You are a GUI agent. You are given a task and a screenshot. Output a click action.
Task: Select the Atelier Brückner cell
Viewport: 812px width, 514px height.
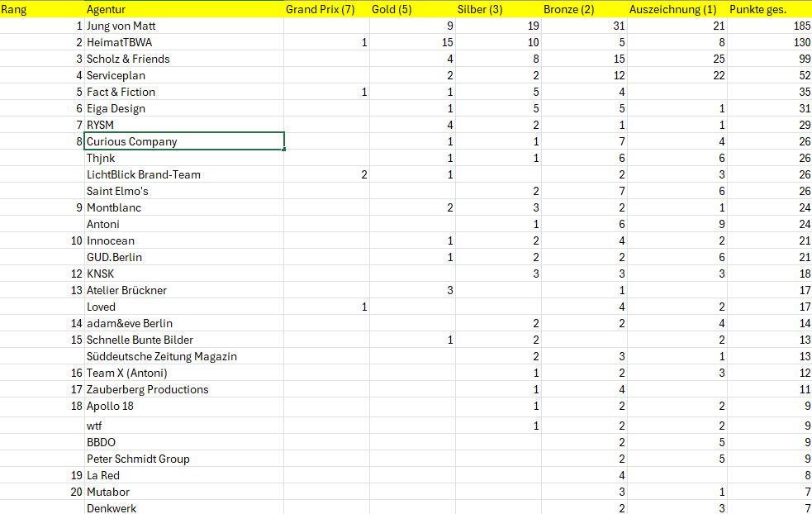point(184,291)
